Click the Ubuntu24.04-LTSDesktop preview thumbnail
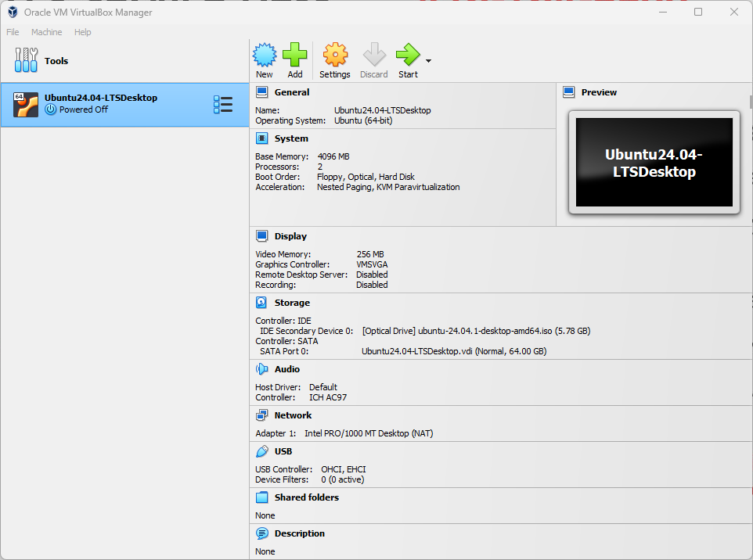Image resolution: width=753 pixels, height=560 pixels. [654, 163]
